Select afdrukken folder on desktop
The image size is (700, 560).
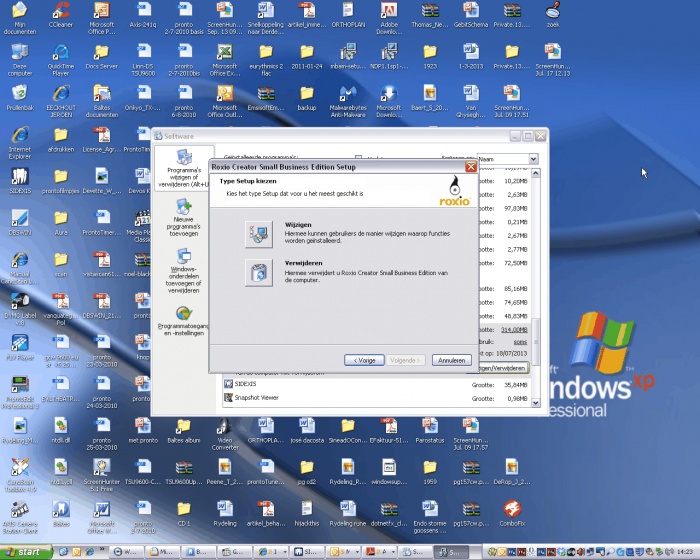coord(61,139)
